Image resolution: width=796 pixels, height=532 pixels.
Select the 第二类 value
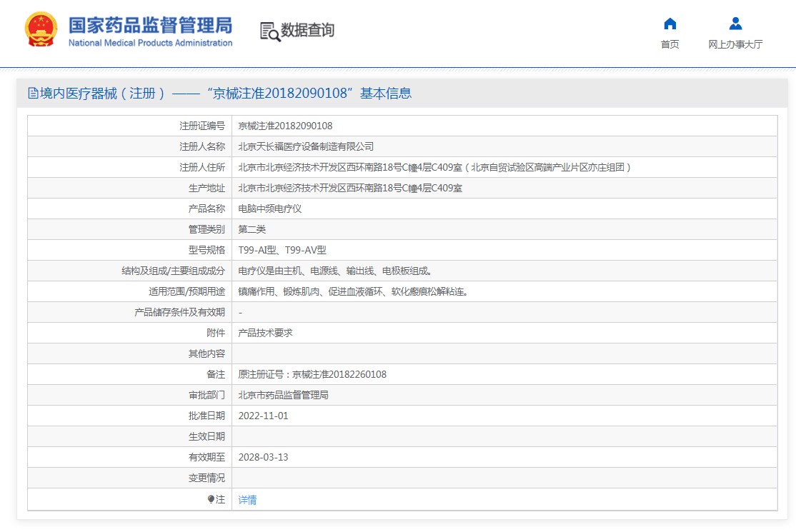point(252,229)
